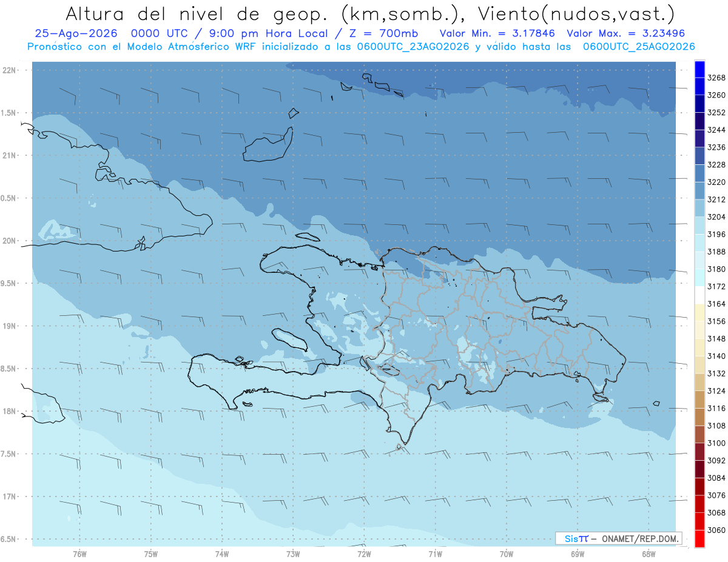Click the 20N latitude axis label
This screenshot has width=728, height=562.
[10, 241]
